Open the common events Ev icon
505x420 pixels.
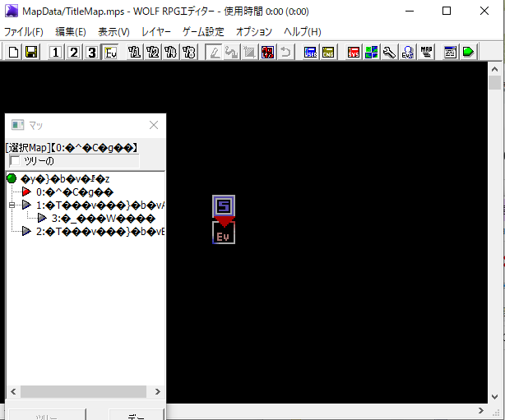(407, 52)
